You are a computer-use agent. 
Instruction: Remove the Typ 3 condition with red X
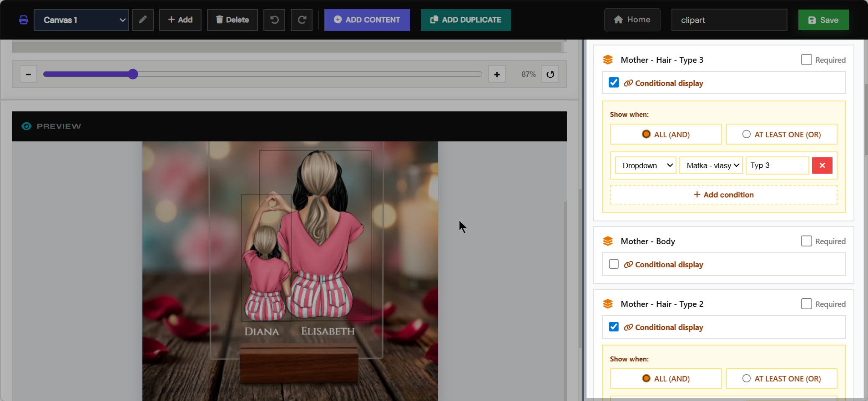coord(822,165)
